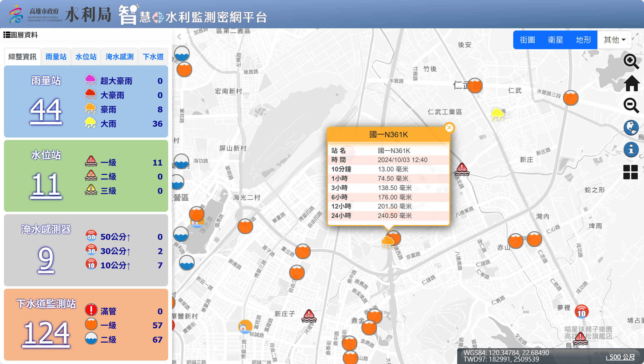Close the 國一N361K station popup
This screenshot has width=644, height=364.
(449, 128)
